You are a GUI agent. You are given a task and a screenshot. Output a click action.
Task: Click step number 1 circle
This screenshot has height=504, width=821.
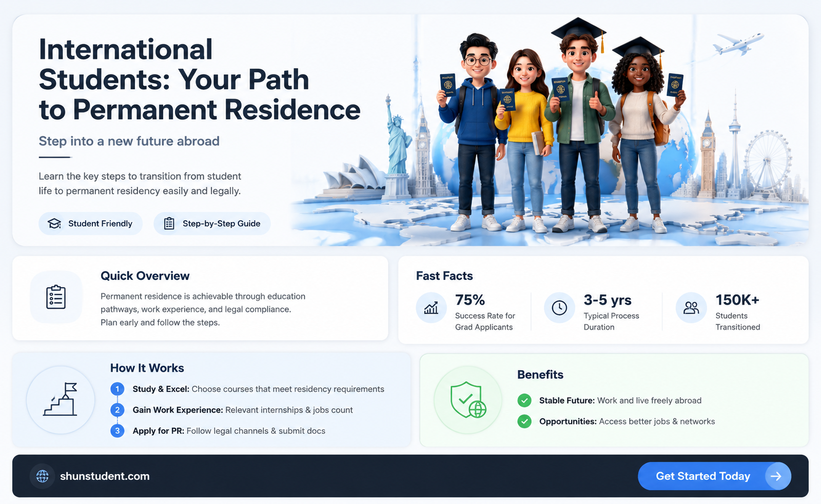click(118, 389)
